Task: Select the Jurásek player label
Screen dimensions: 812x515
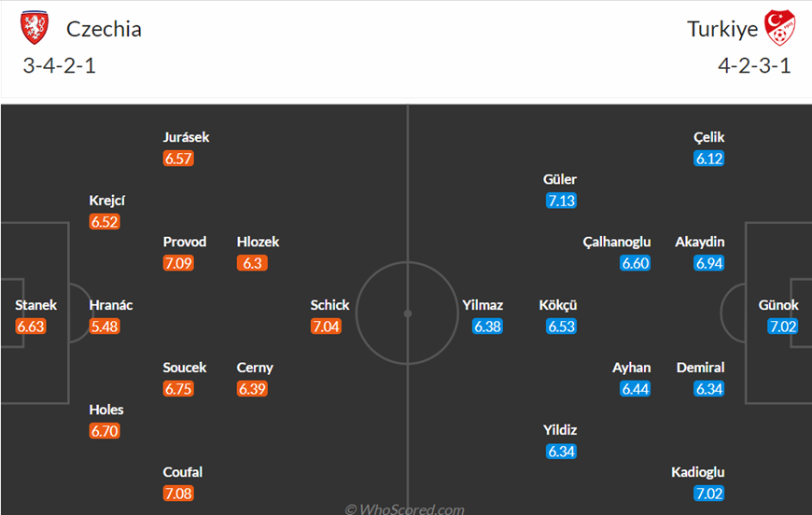Action: (186, 137)
